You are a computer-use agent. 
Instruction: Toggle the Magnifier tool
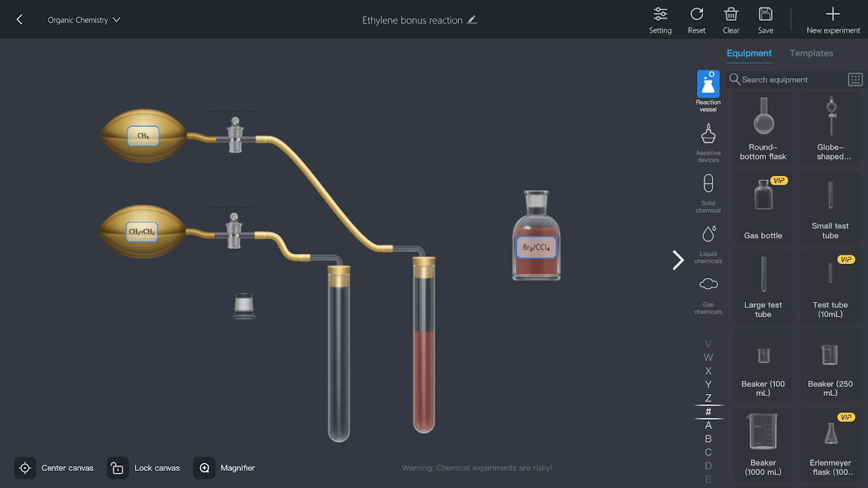coord(225,468)
